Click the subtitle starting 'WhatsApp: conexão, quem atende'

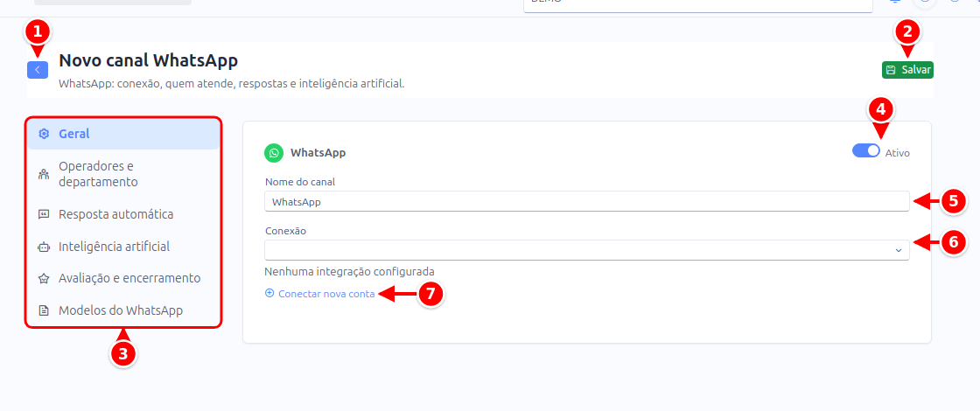click(x=232, y=83)
